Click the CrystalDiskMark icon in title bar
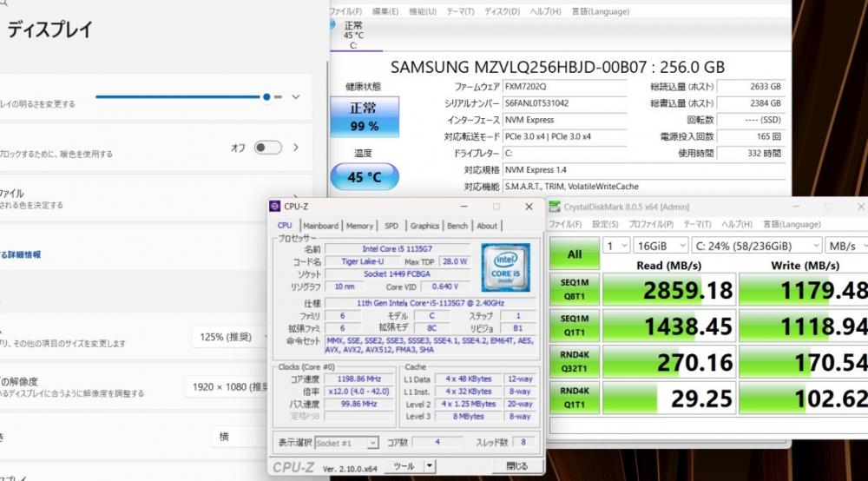The height and width of the screenshot is (481, 868). point(556,207)
